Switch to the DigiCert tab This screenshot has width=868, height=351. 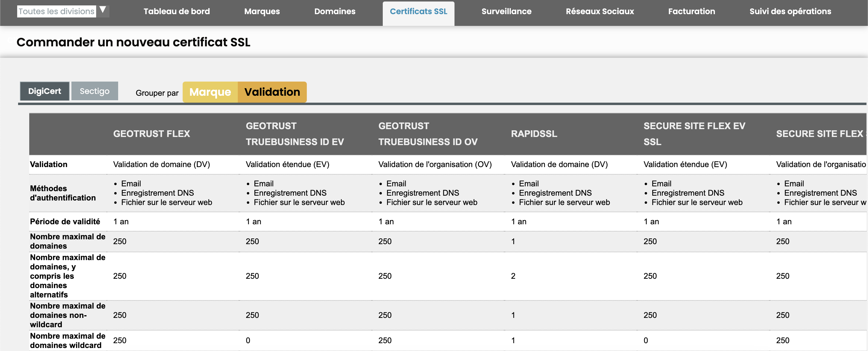[x=45, y=91]
